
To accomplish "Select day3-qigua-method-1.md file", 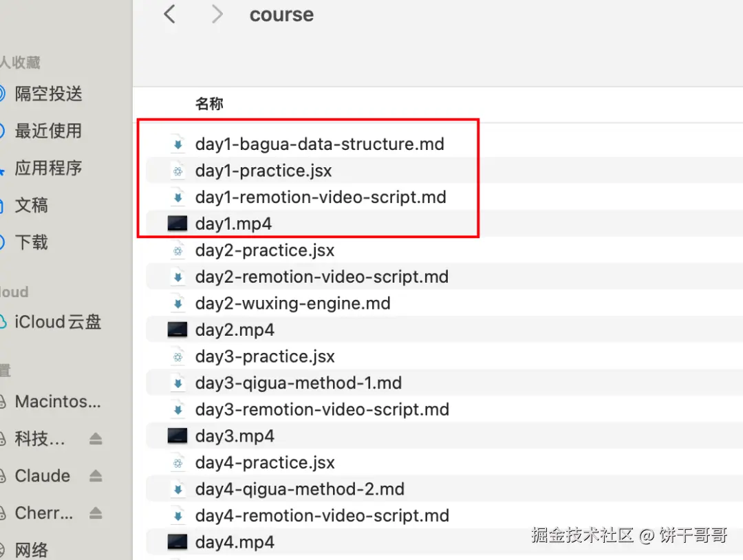I will click(x=298, y=383).
